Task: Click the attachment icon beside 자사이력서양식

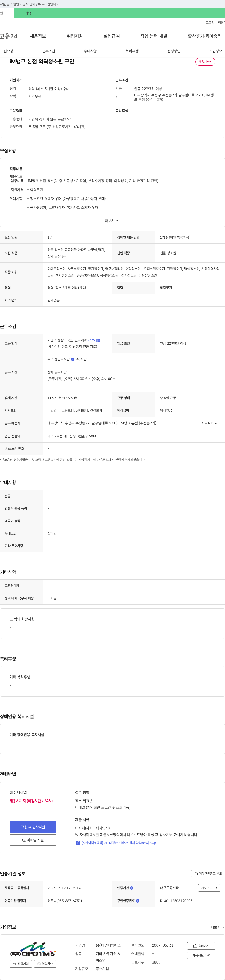Action: 78,843
